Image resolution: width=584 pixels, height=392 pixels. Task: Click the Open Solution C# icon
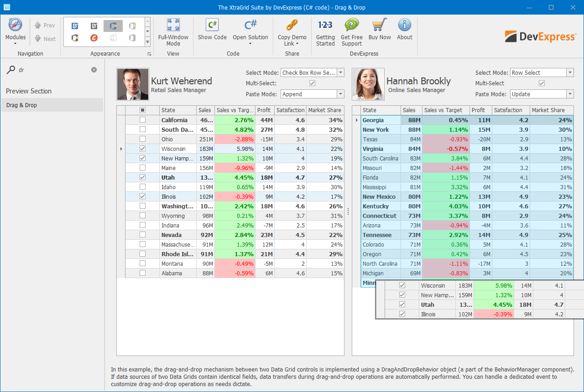coord(250,25)
